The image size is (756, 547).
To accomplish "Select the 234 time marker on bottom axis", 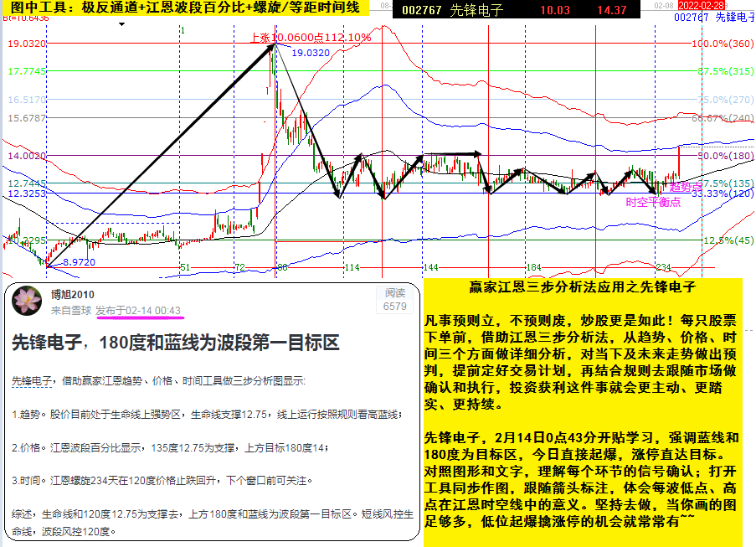I will coord(663,267).
